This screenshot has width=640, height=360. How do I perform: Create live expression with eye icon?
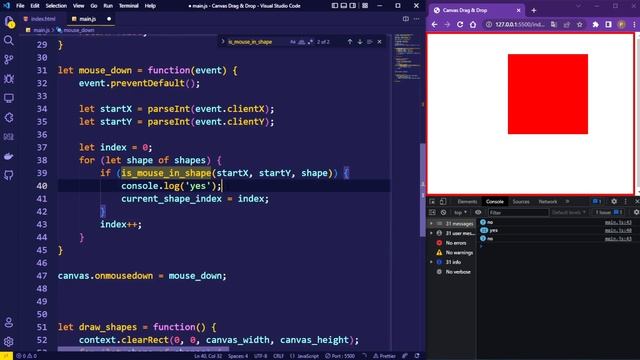478,212
